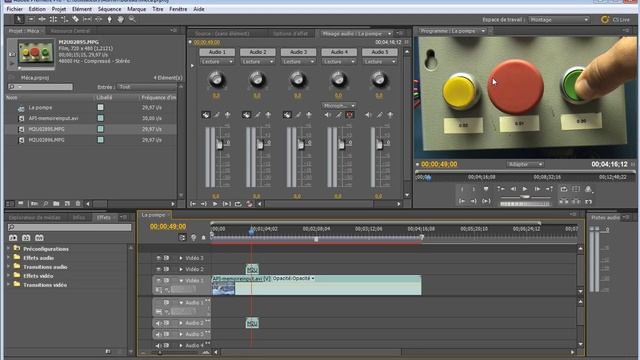Toggle Vidéo 3 track output eye
The height and width of the screenshot is (360, 640).
click(158, 258)
